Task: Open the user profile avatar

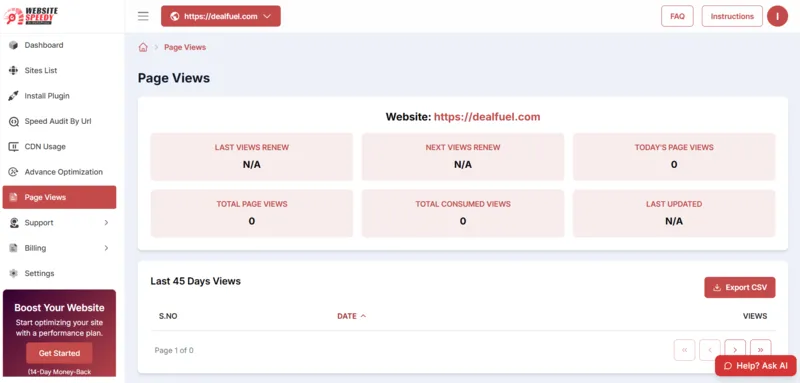Action: click(777, 16)
